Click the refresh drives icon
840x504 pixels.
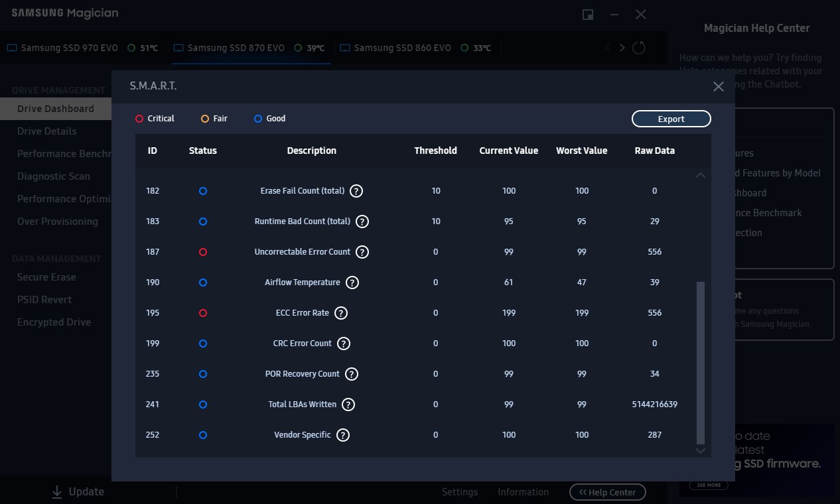point(639,48)
